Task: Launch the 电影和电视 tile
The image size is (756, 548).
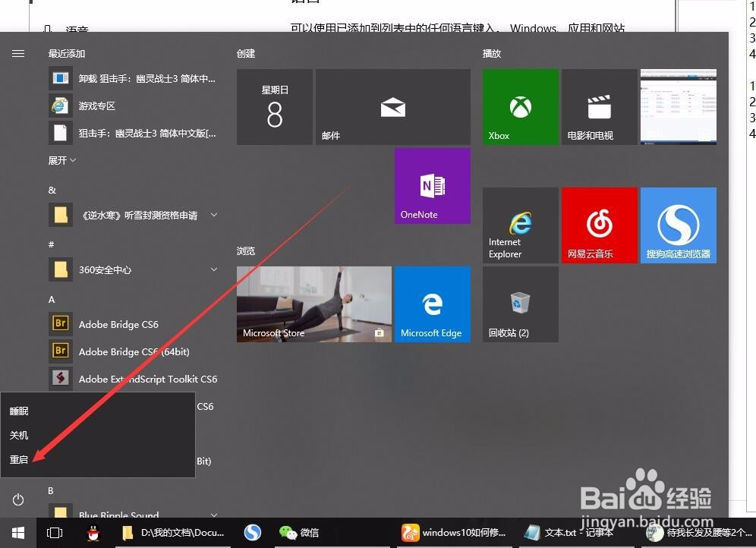Action: click(x=600, y=106)
